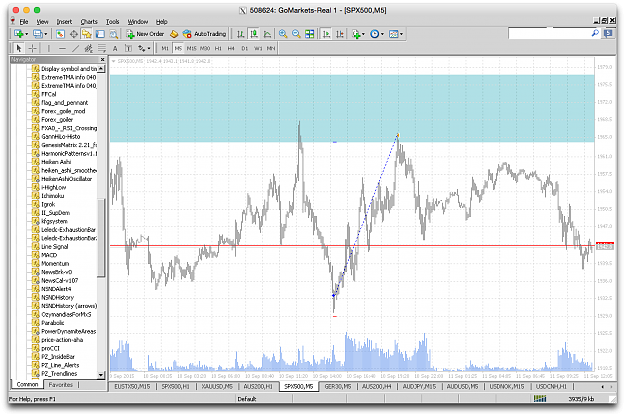The width and height of the screenshot is (625, 416).
Task: Select the Trendline drawing tool
Action: click(x=75, y=48)
